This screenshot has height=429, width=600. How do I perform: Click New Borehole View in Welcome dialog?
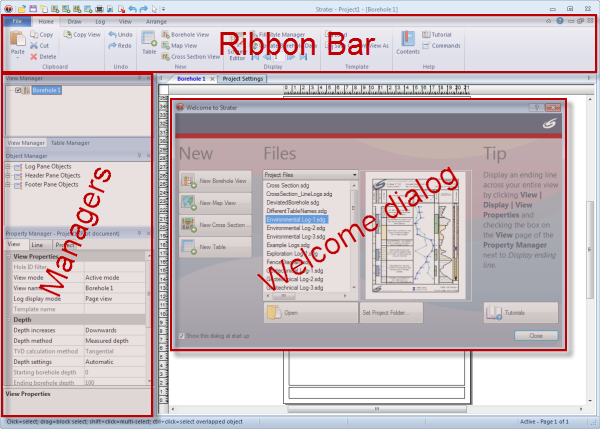pyautogui.click(x=215, y=181)
